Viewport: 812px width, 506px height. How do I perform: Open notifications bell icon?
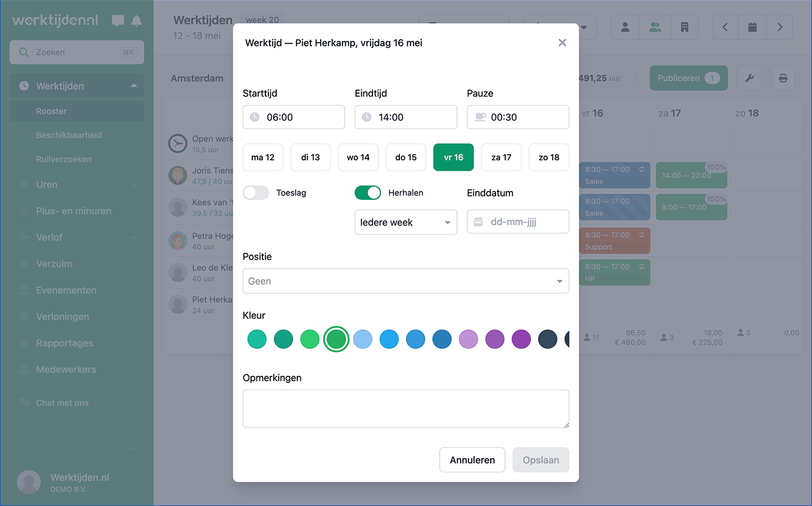click(136, 21)
